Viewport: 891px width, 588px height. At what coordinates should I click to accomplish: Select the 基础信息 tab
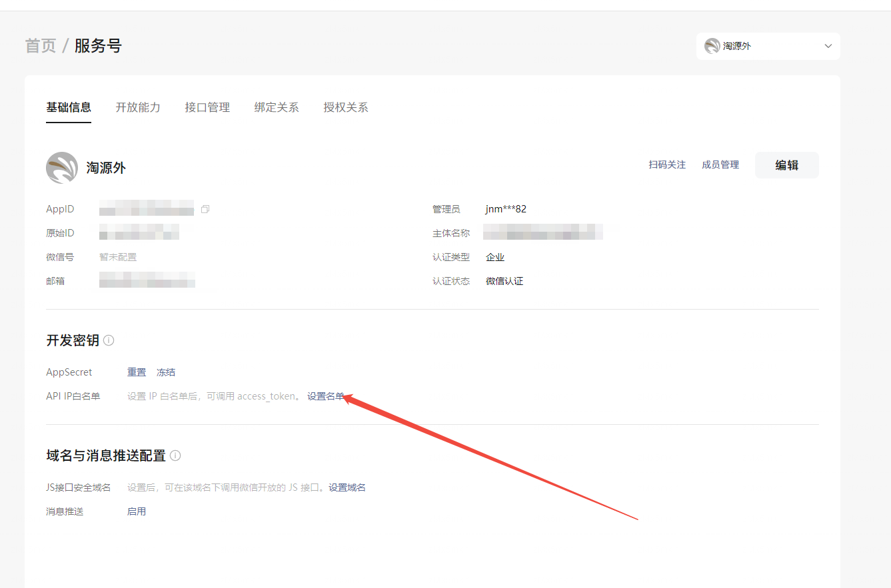click(x=69, y=107)
